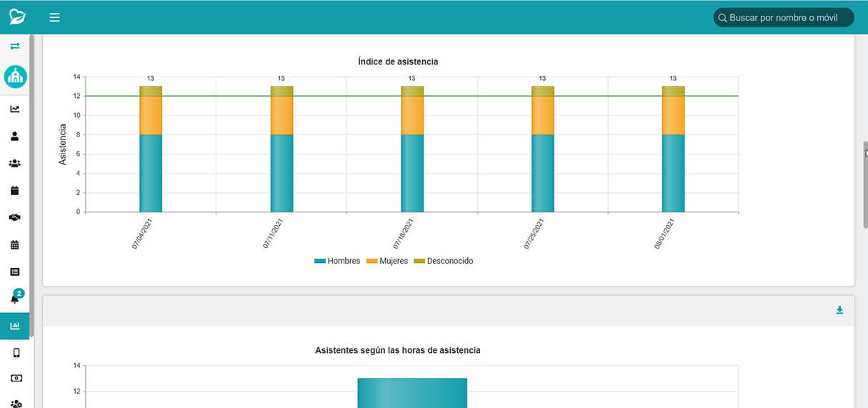Open the solid calendar icon in sidebar
Viewport: 868px width, 408px height.
pyautogui.click(x=15, y=191)
